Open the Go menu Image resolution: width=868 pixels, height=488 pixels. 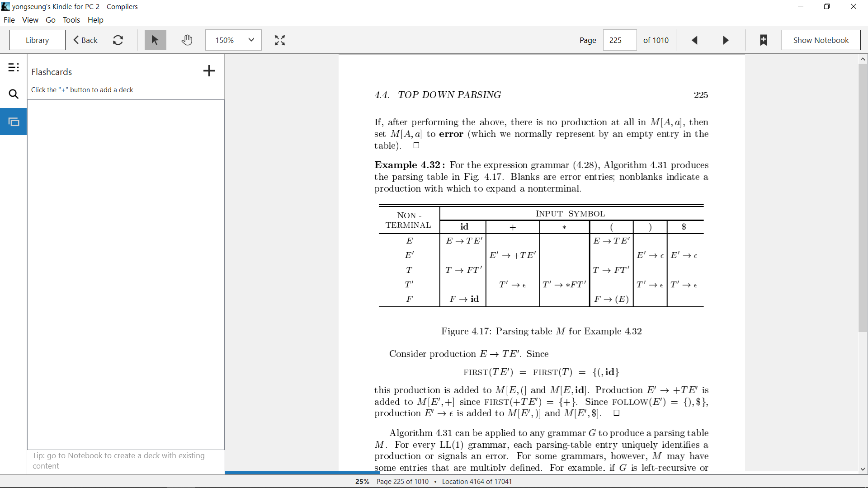tap(51, 20)
